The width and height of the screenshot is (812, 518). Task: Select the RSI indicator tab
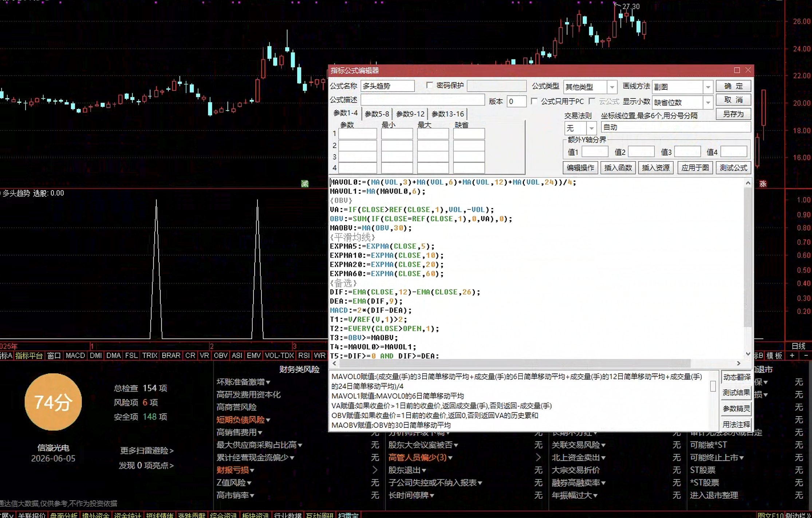click(x=304, y=356)
